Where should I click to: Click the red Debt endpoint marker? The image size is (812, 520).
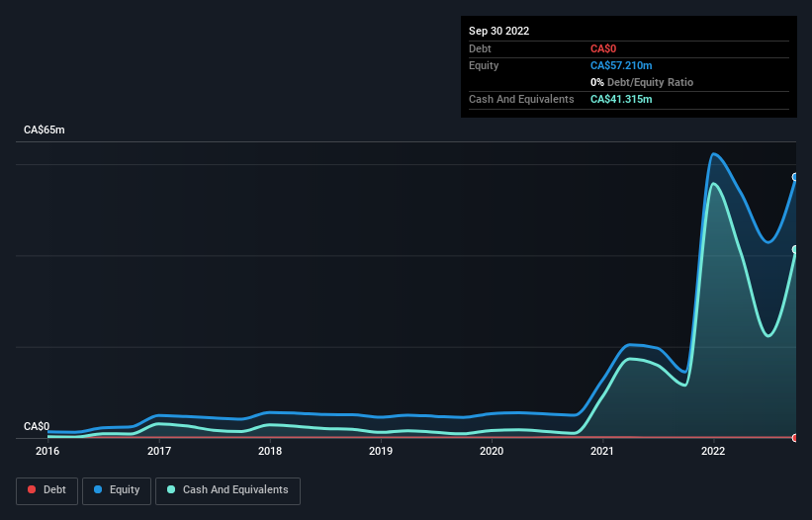795,438
